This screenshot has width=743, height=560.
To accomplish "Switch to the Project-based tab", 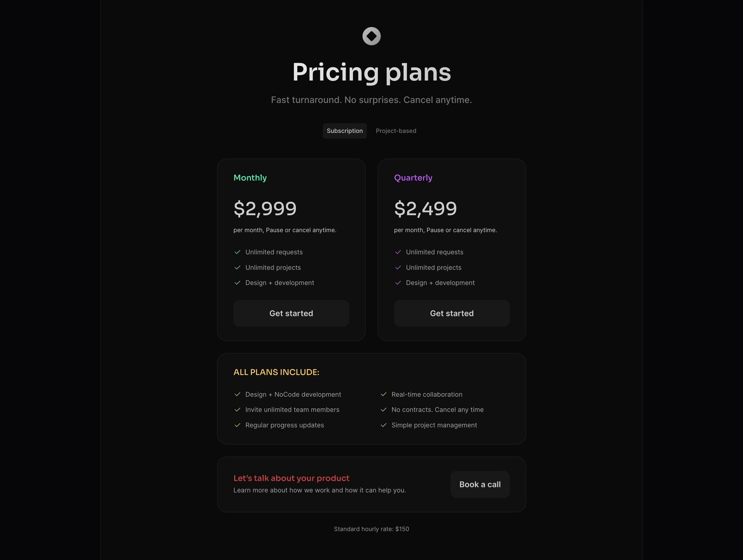I will coord(396,131).
